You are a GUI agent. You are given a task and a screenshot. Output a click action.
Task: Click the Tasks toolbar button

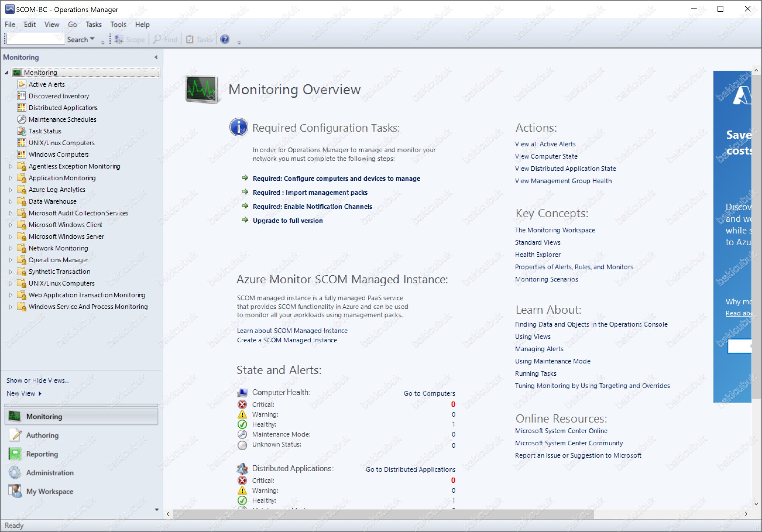point(199,40)
